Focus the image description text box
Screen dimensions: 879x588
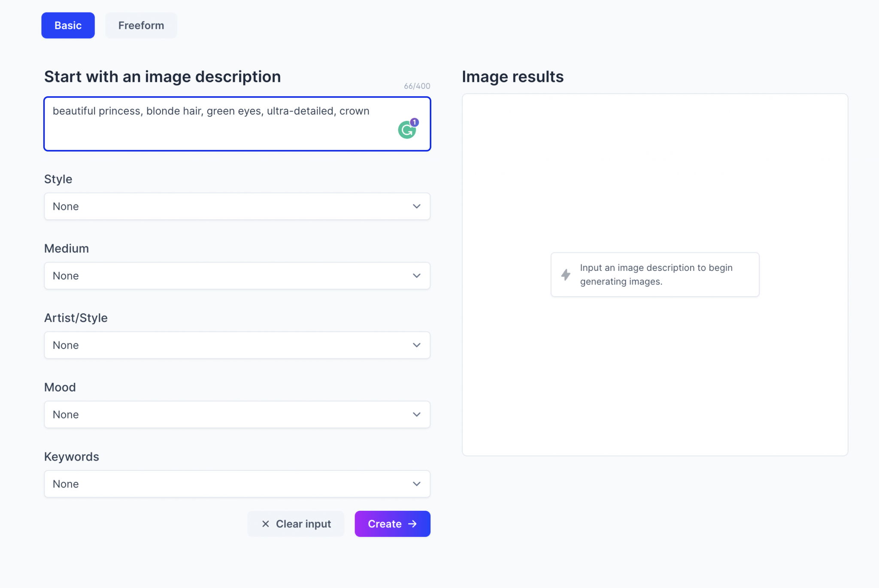coord(215,129)
